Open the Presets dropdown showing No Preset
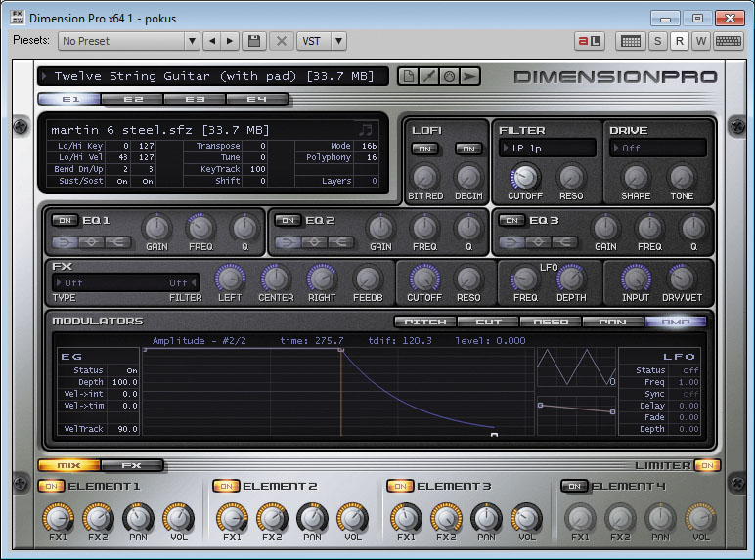Image resolution: width=755 pixels, height=560 pixels. [x=128, y=41]
